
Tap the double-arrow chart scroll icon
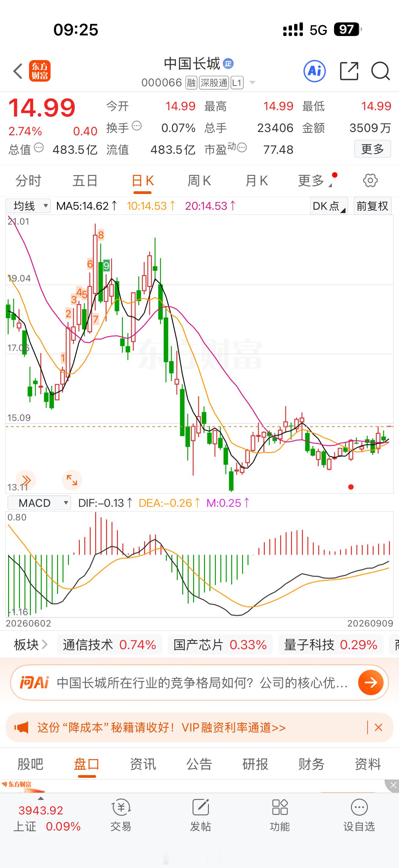coord(26,480)
